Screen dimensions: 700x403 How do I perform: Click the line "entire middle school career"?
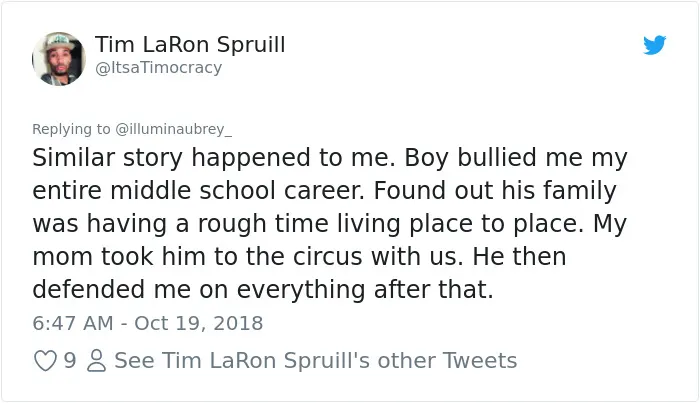[324, 191]
